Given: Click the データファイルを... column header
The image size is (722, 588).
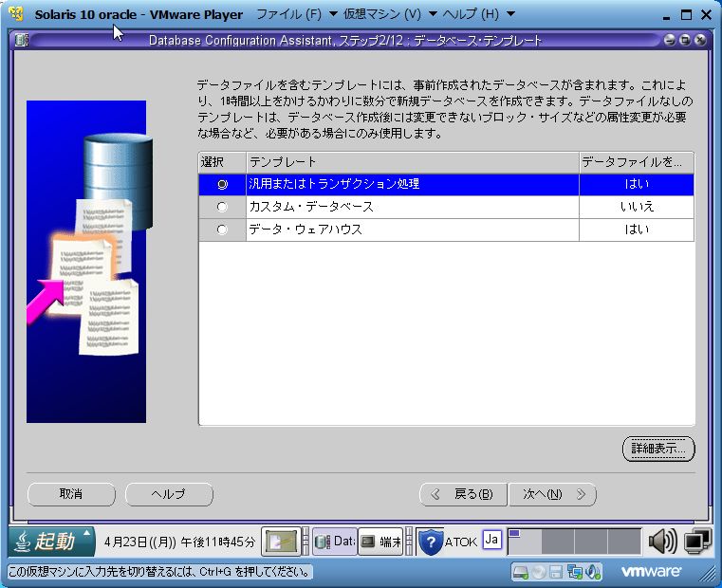Looking at the screenshot, I should [x=637, y=162].
